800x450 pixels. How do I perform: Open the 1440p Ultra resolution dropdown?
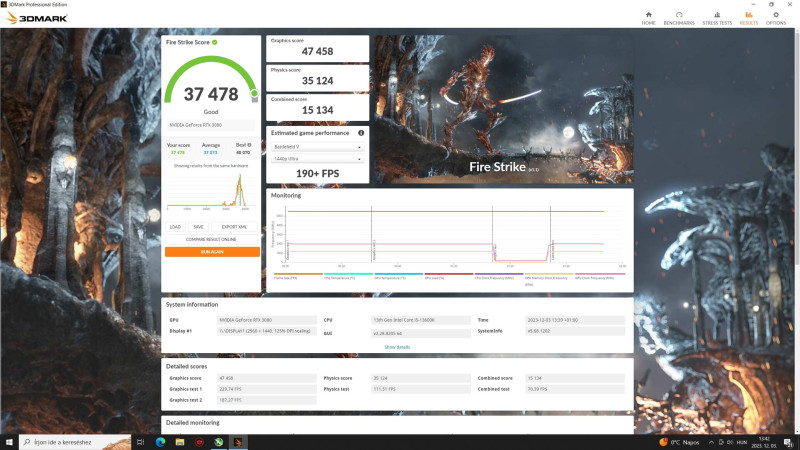[x=317, y=159]
